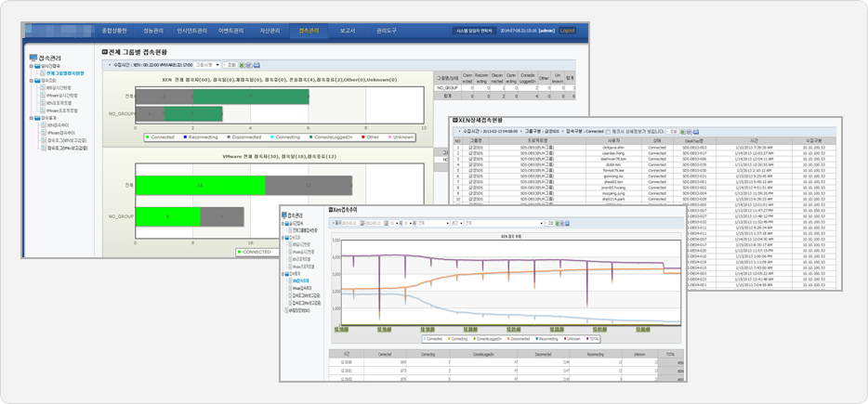Click the 조회 search button in main toolbar
Image resolution: width=868 pixels, height=404 pixels.
tap(230, 65)
